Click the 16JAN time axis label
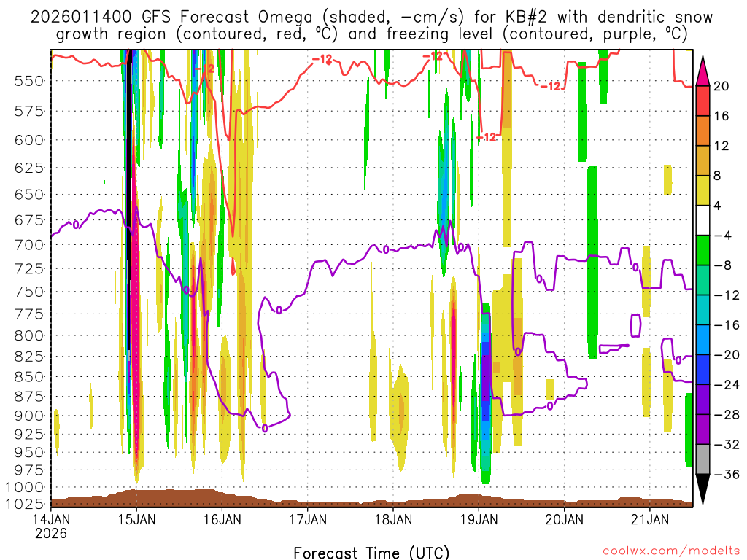The image size is (747, 560). [x=222, y=519]
